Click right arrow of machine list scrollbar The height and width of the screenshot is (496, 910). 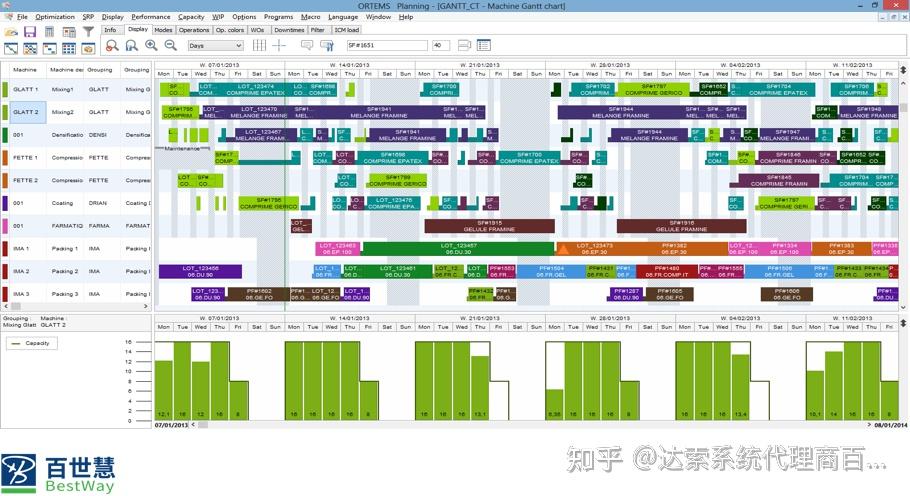point(146,306)
